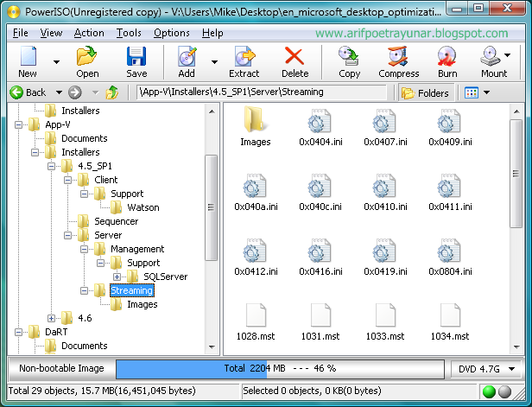This screenshot has width=532, height=407.
Task: Open the View menu
Action: click(x=51, y=33)
